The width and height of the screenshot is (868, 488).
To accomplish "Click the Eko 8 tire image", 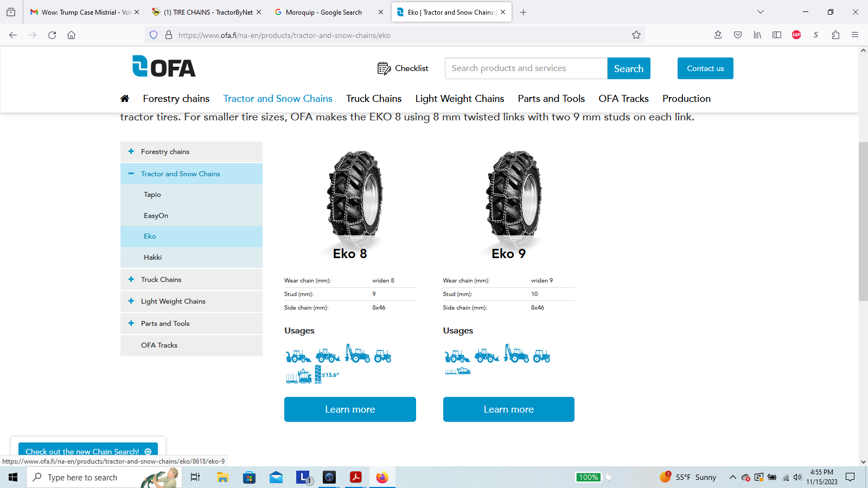I will point(355,199).
